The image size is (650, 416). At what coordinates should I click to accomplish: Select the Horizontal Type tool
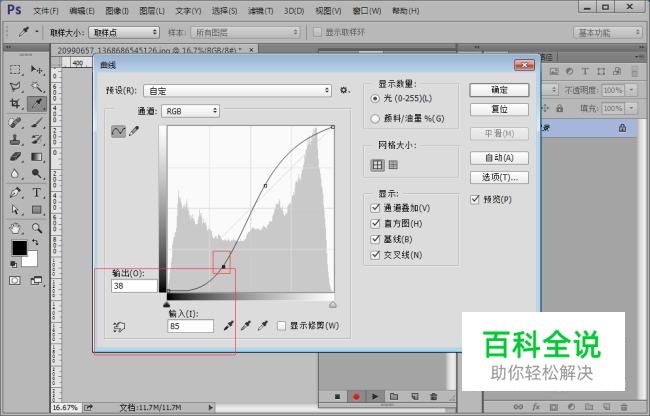point(37,193)
